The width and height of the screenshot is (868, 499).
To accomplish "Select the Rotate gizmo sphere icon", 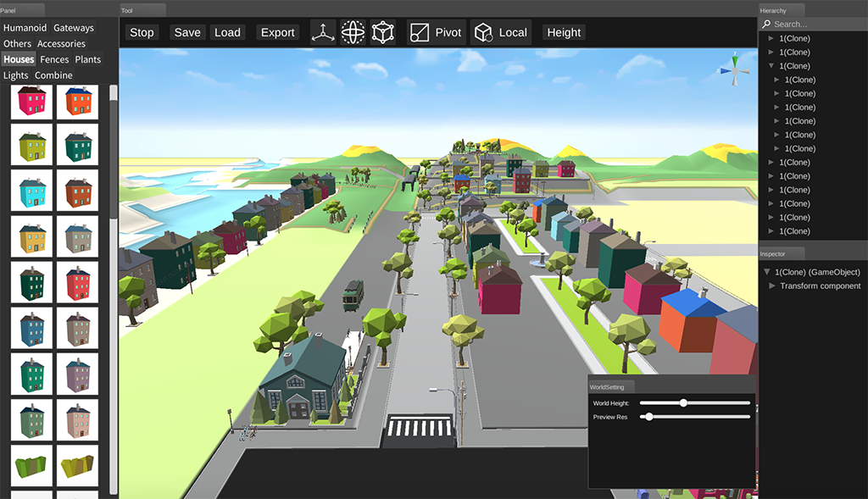I will tap(353, 32).
